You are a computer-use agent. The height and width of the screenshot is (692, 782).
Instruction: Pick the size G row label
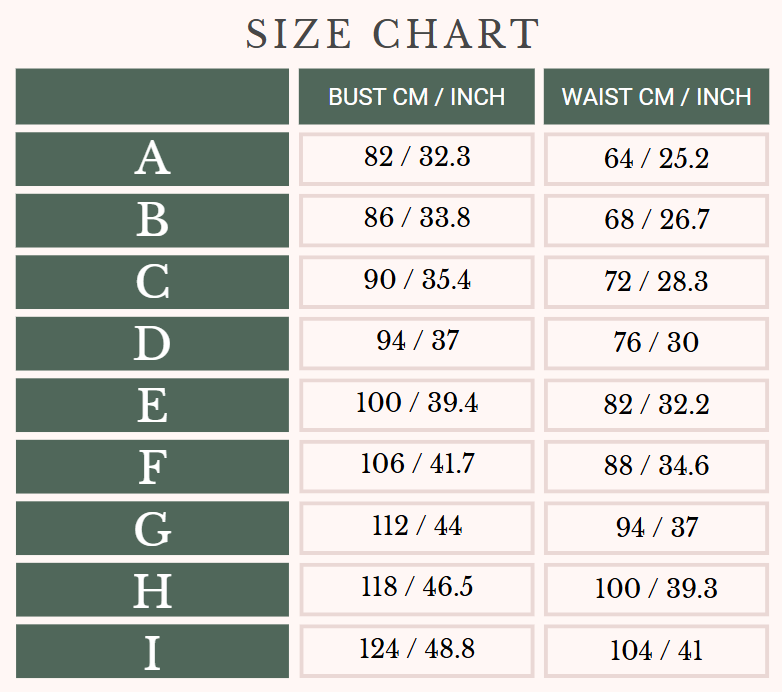coord(152,528)
